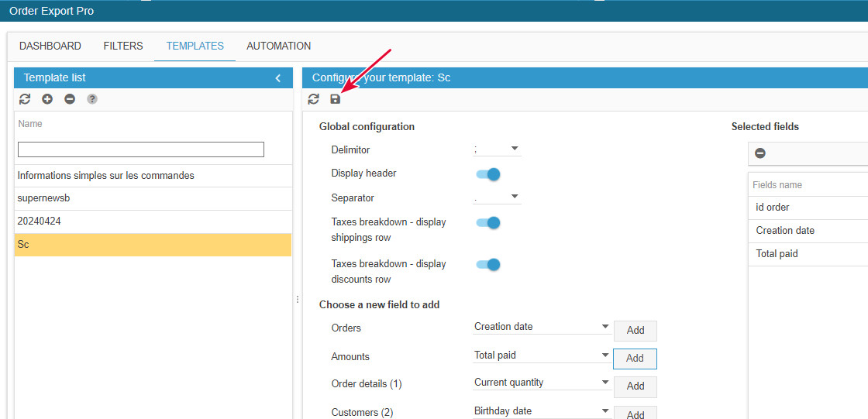Add a new template with plus icon
Screen dimensions: 868x419
pyautogui.click(x=47, y=99)
